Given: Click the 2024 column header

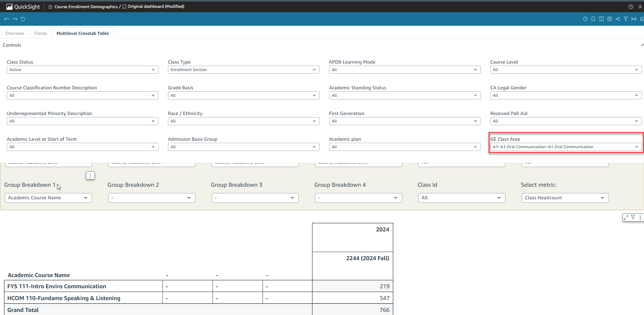Looking at the screenshot, I should click(353, 237).
